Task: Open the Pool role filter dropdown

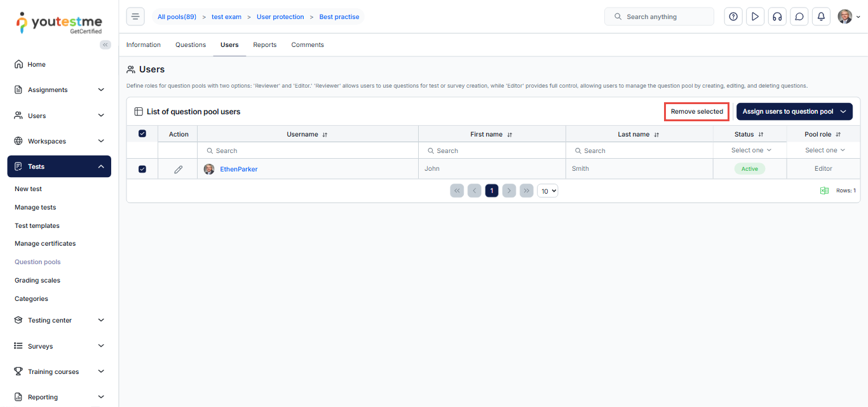Action: (x=824, y=150)
